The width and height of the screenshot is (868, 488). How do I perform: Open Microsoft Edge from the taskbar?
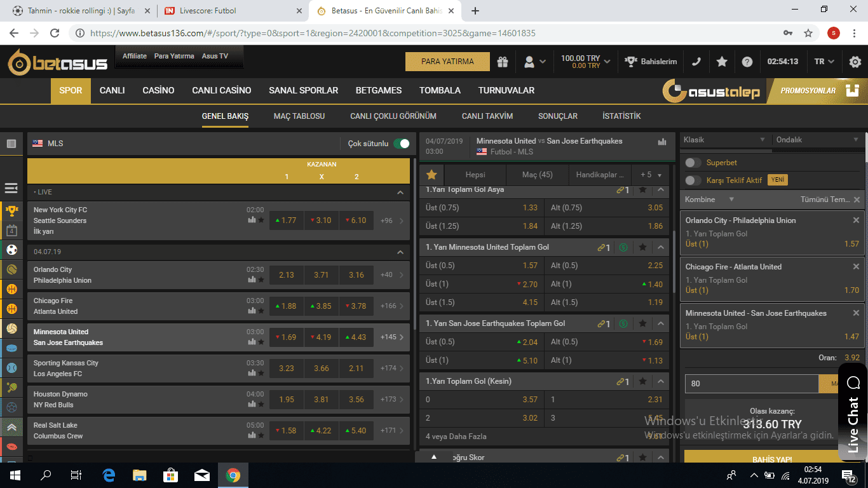pos(109,475)
